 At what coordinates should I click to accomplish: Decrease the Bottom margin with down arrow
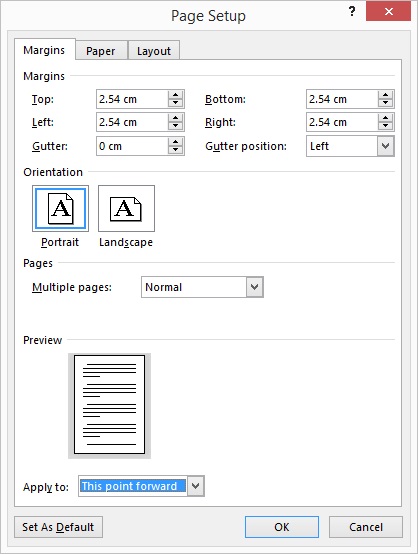coord(385,103)
